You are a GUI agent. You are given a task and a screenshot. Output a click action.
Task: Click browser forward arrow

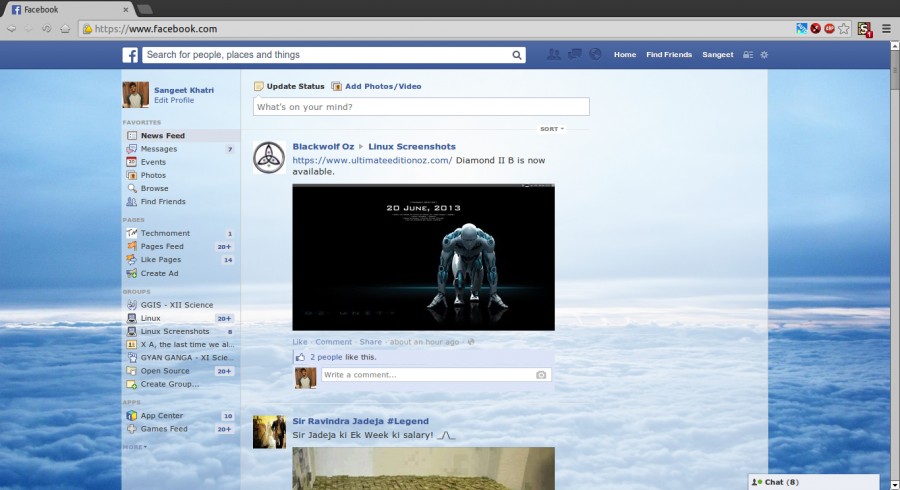29,29
